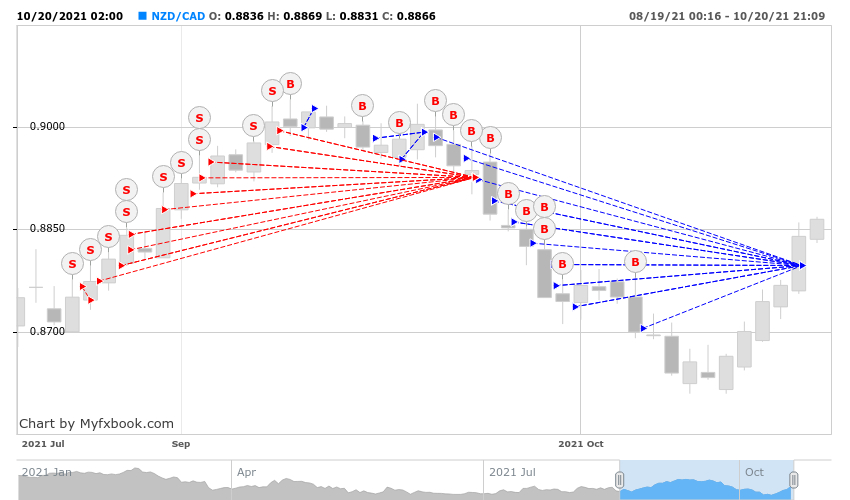Click the H: 0.8869 high value
Image resolution: width=850 pixels, height=500 pixels.
[294, 16]
